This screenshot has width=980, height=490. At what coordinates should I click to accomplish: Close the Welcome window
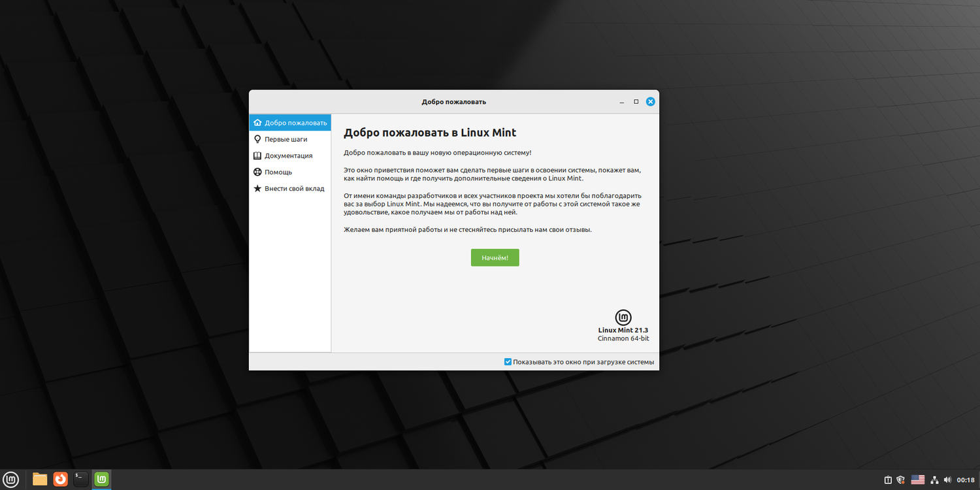coord(651,102)
